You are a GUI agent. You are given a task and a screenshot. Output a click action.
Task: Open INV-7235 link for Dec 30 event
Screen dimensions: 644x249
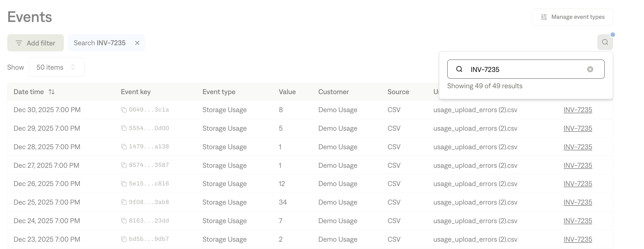point(578,110)
